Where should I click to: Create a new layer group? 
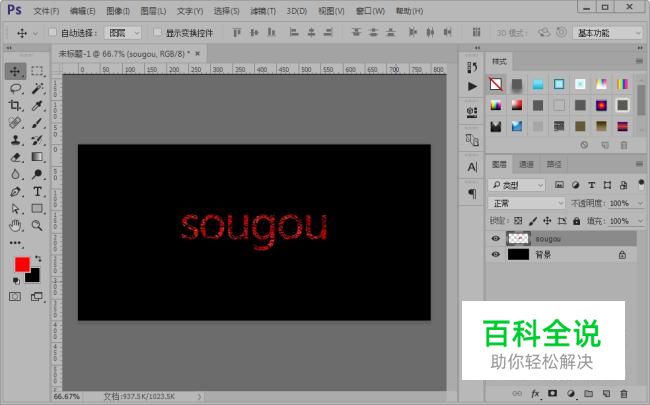[589, 393]
